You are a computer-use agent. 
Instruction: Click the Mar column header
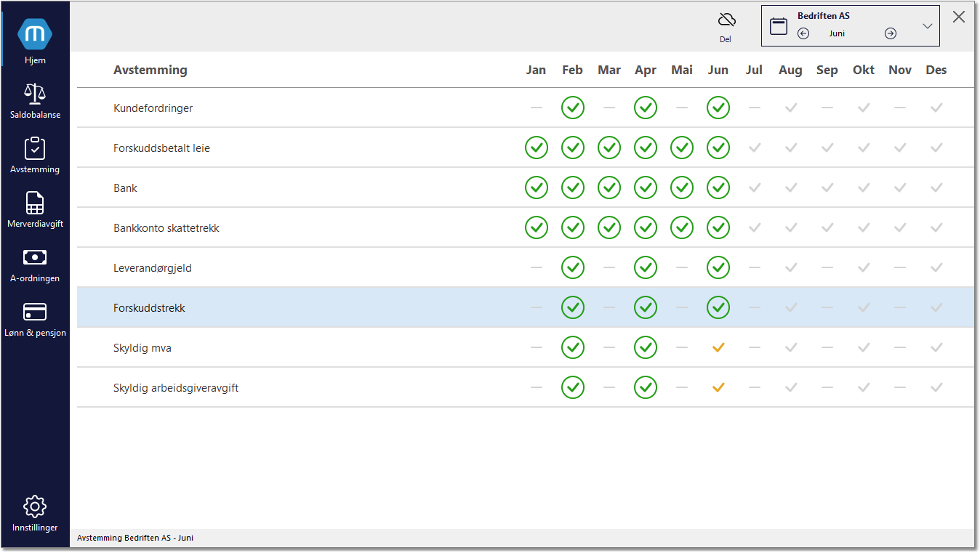[x=609, y=70]
